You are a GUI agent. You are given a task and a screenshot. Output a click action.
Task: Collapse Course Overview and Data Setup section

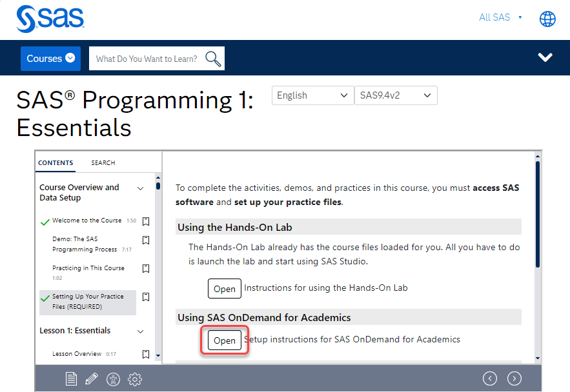(x=140, y=188)
